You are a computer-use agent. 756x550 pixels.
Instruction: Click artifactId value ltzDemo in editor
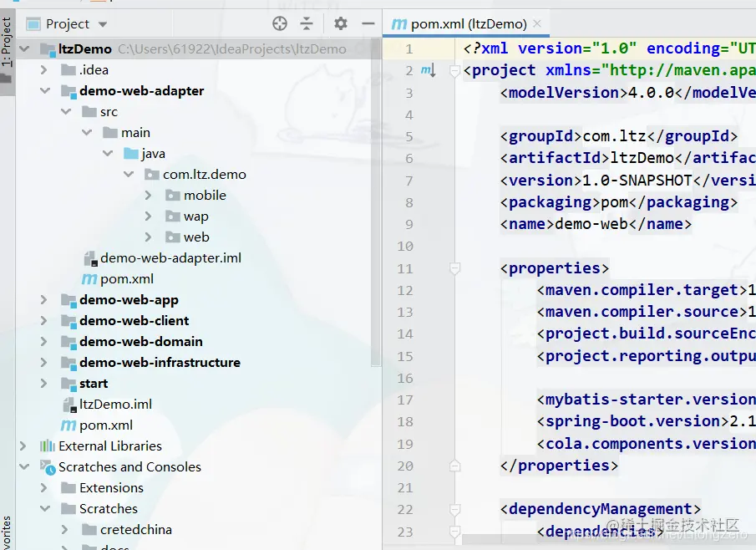click(642, 158)
